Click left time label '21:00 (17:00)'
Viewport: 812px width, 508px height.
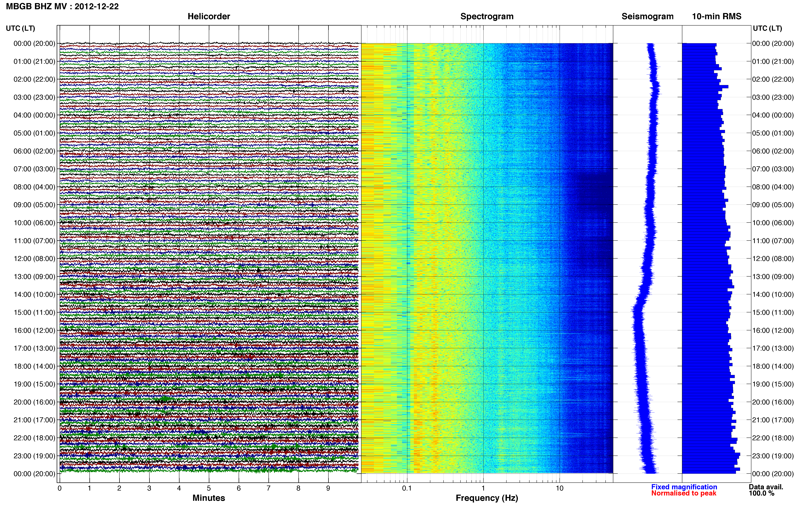(34, 420)
